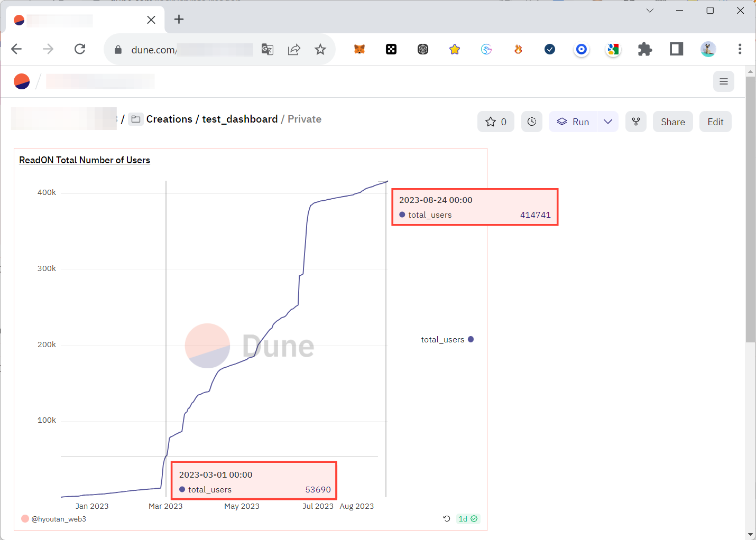756x540 pixels.
Task: Refresh the chart with the reload icon
Action: [446, 519]
